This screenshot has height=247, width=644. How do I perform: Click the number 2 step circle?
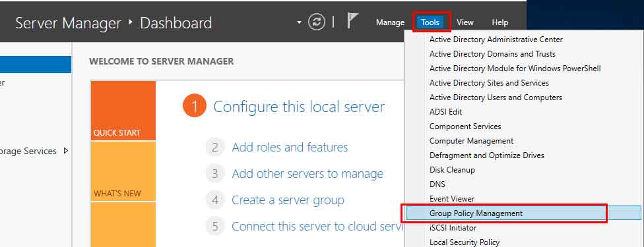215,148
